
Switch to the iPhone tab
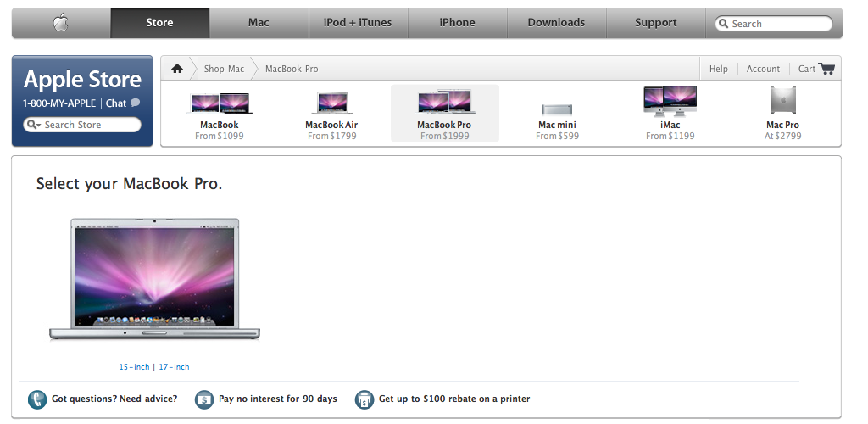point(457,23)
